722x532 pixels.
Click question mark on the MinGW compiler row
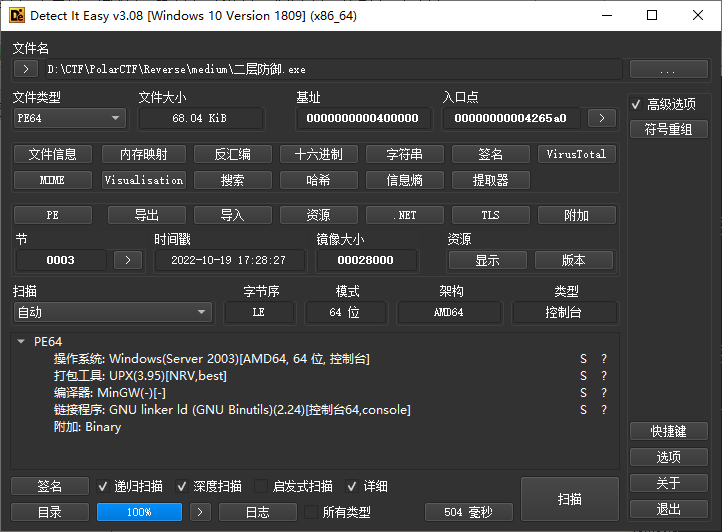(x=604, y=393)
